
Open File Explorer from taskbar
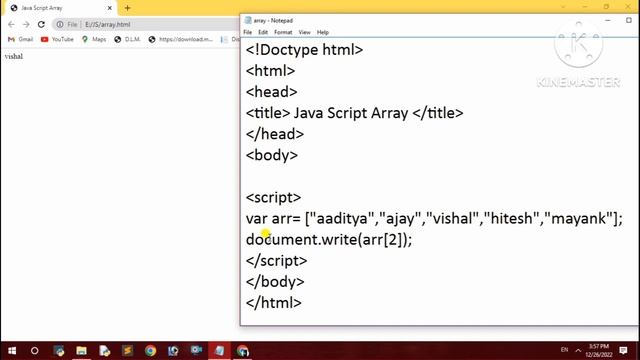pyautogui.click(x=81, y=351)
